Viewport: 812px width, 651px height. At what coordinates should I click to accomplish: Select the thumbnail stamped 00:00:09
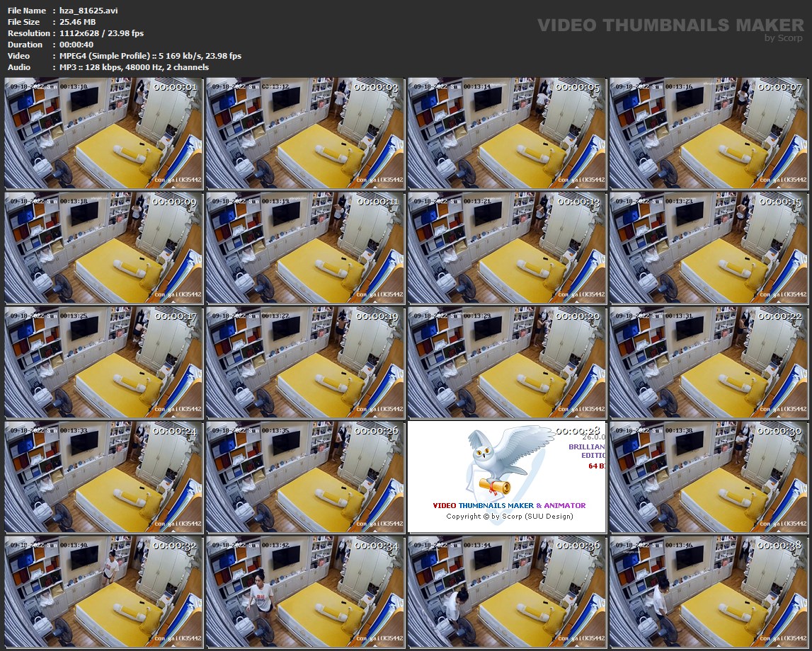pyautogui.click(x=104, y=248)
